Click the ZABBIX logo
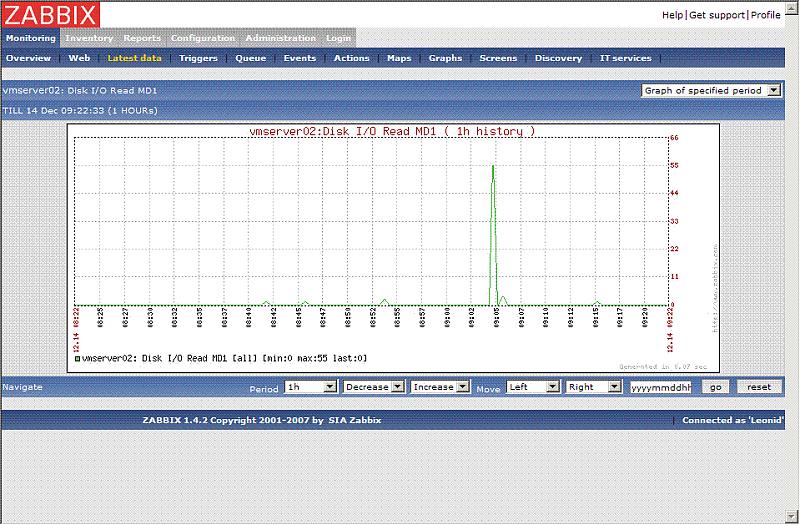 [51, 15]
